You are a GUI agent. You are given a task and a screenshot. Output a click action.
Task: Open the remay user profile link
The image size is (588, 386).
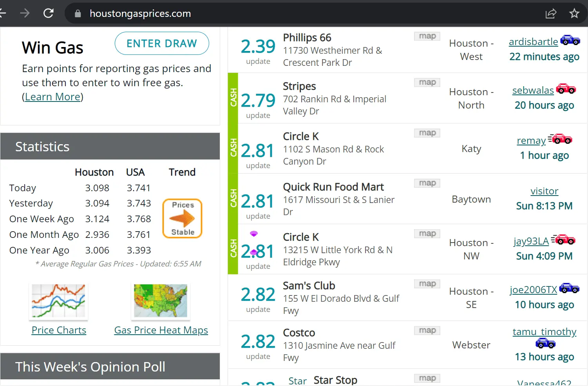tap(531, 141)
